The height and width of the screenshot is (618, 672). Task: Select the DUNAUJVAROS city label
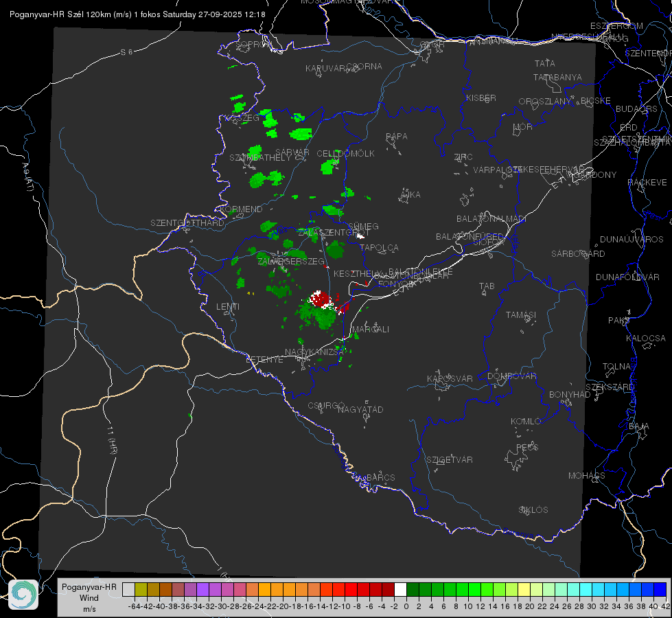pyautogui.click(x=632, y=240)
